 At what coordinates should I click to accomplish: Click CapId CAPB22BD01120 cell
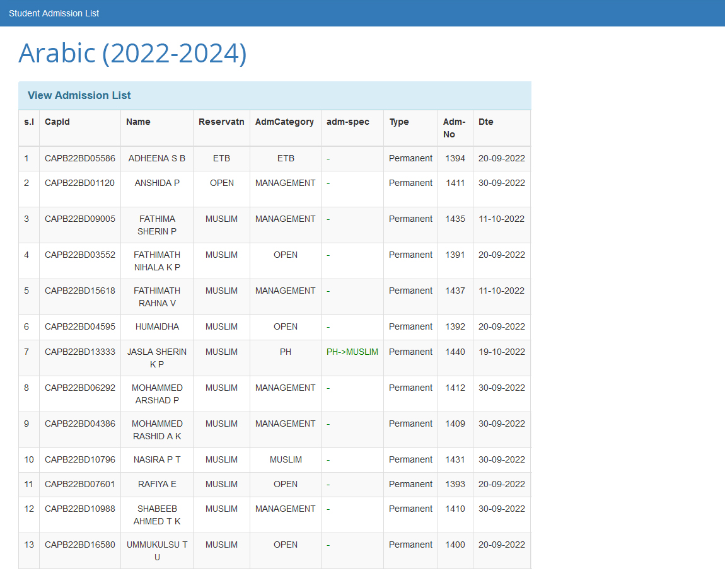(79, 183)
